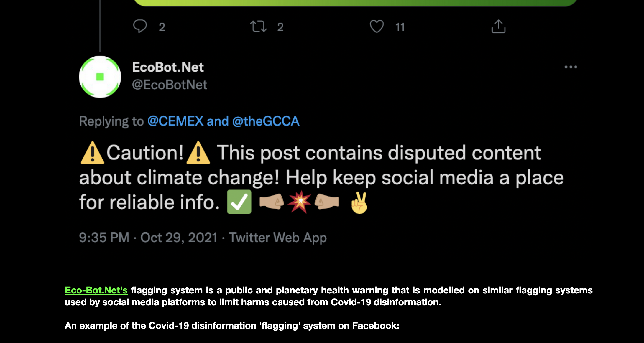Image resolution: width=644 pixels, height=343 pixels.
Task: Open the EcoBot.Net display name
Action: click(168, 67)
